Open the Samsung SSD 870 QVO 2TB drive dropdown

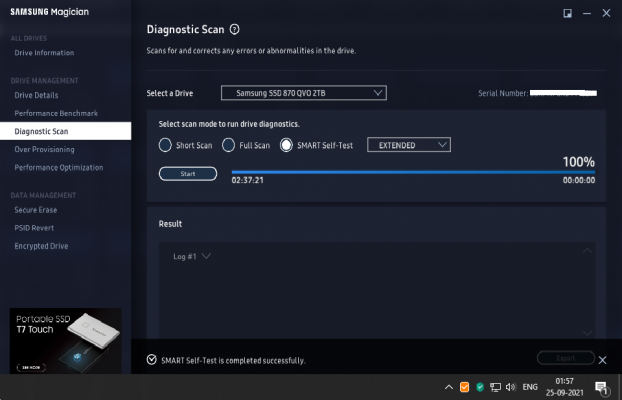point(304,93)
